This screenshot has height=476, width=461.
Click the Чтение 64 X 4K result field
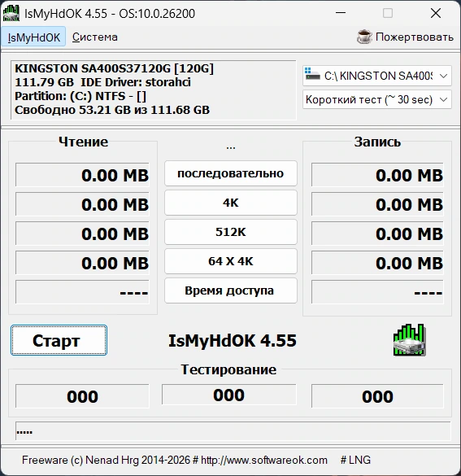(82, 263)
